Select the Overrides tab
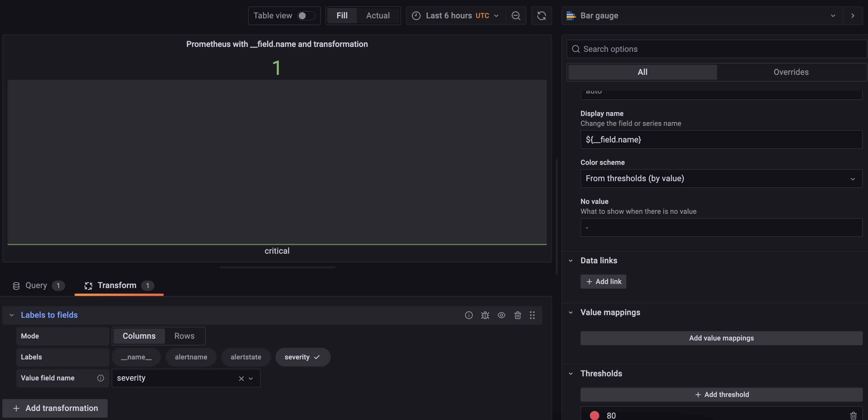 click(x=791, y=72)
